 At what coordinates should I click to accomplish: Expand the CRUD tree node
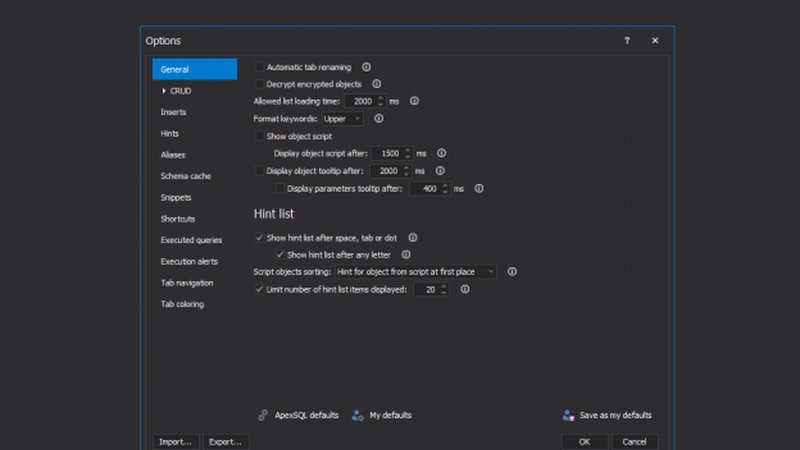pyautogui.click(x=164, y=91)
